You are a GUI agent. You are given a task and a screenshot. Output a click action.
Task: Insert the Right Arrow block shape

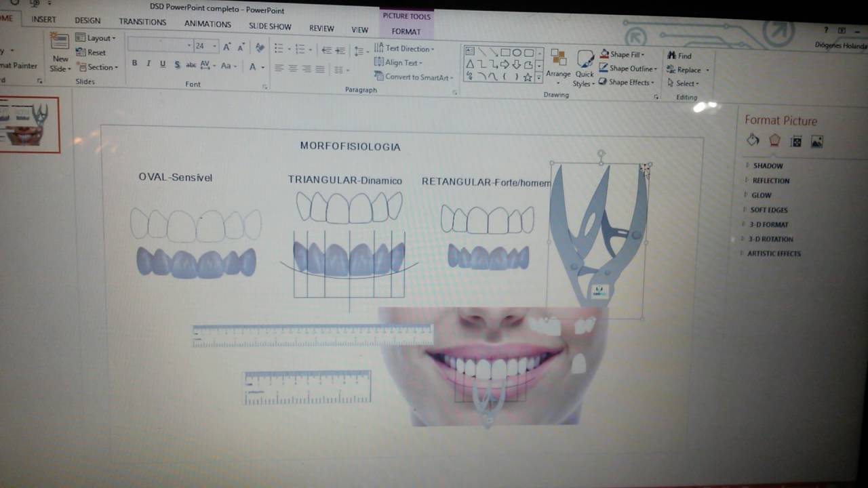[505, 64]
